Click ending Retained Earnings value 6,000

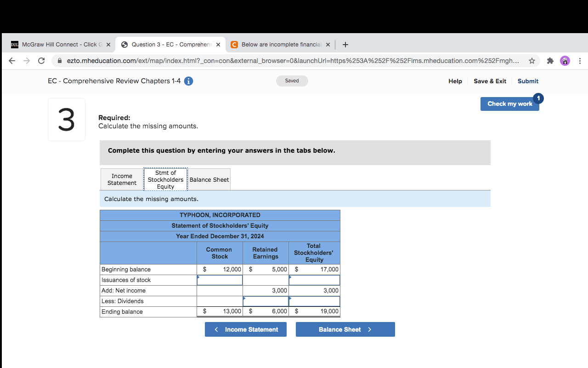(279, 311)
